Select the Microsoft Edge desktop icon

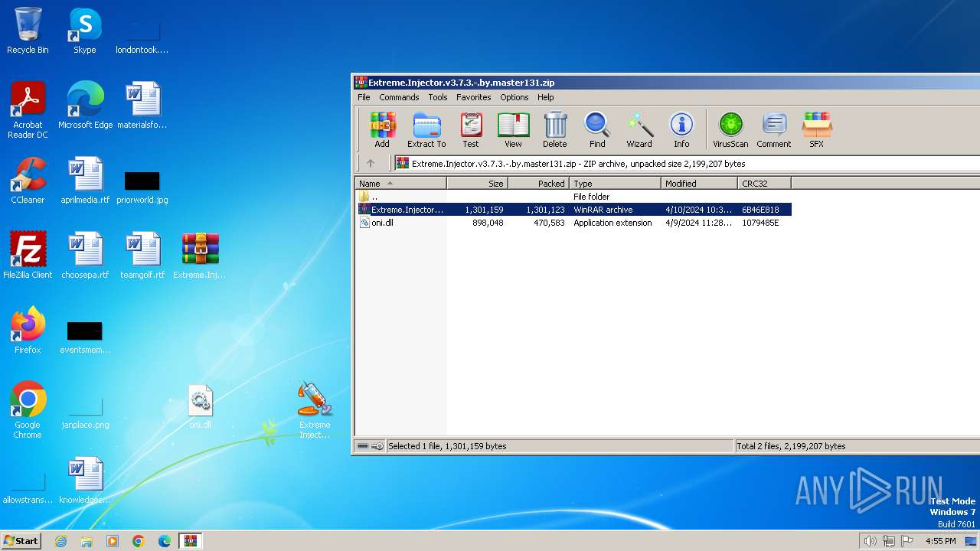click(x=85, y=106)
